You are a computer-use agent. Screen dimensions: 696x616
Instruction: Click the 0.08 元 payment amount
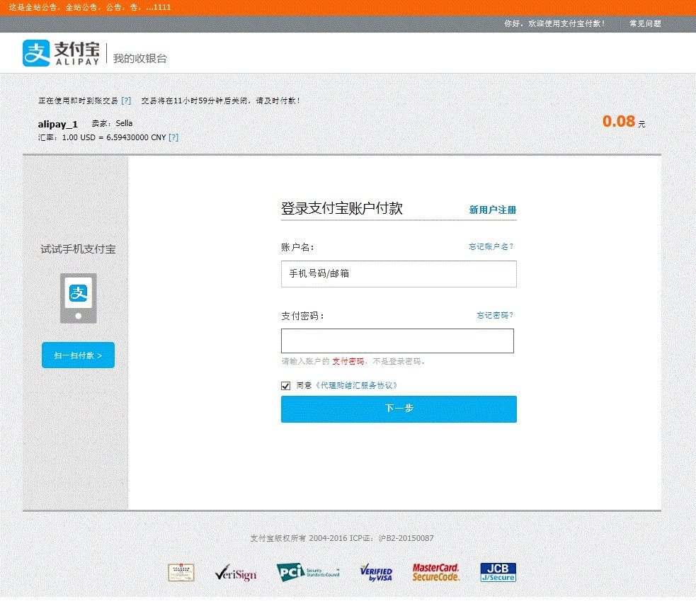(x=624, y=122)
